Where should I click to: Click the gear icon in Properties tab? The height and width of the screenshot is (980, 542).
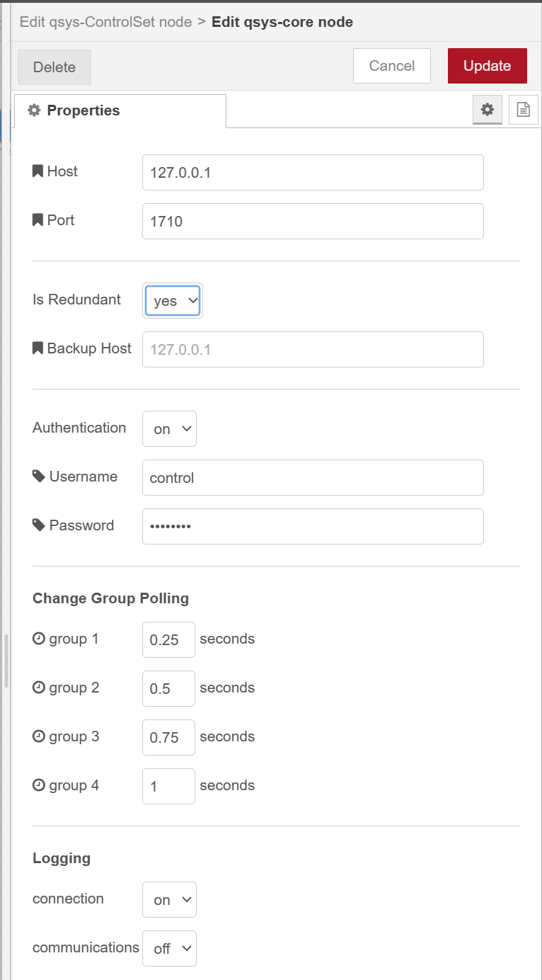click(x=34, y=110)
